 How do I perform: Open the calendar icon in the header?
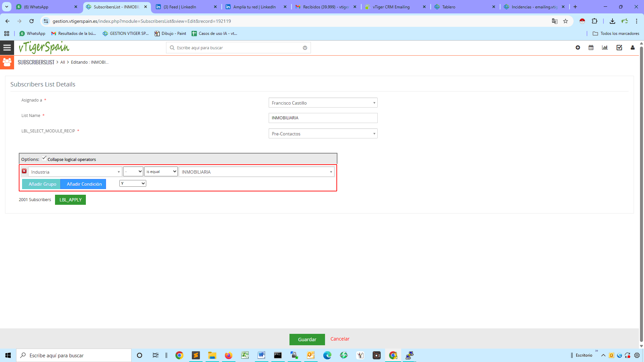pos(591,48)
